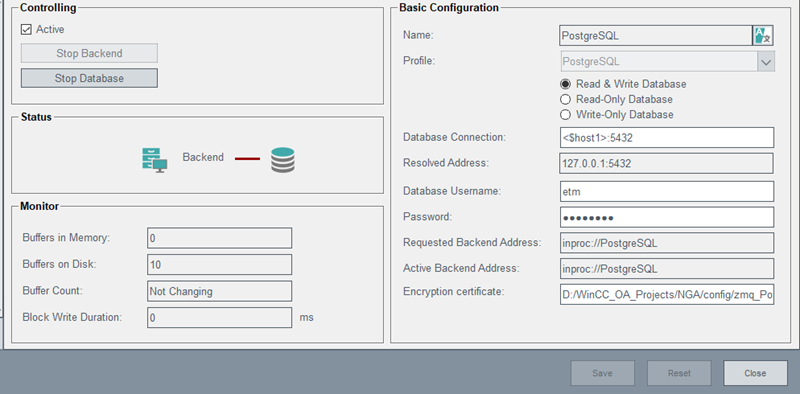The image size is (800, 394).
Task: Select Write-Only Database option
Action: (565, 114)
